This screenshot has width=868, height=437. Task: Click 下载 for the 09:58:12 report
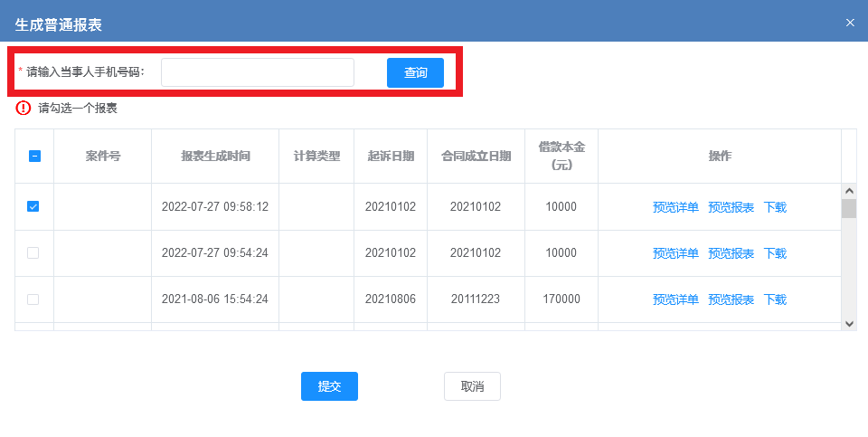[x=775, y=207]
